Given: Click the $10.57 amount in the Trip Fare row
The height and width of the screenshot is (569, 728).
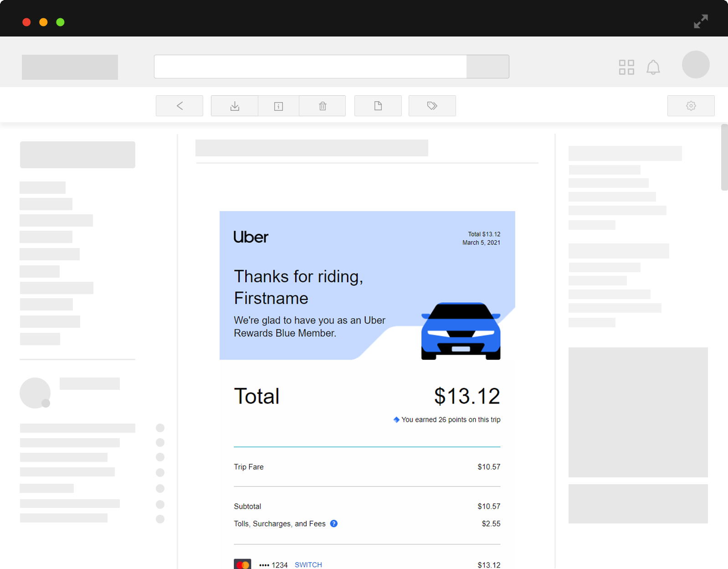Looking at the screenshot, I should coord(489,467).
